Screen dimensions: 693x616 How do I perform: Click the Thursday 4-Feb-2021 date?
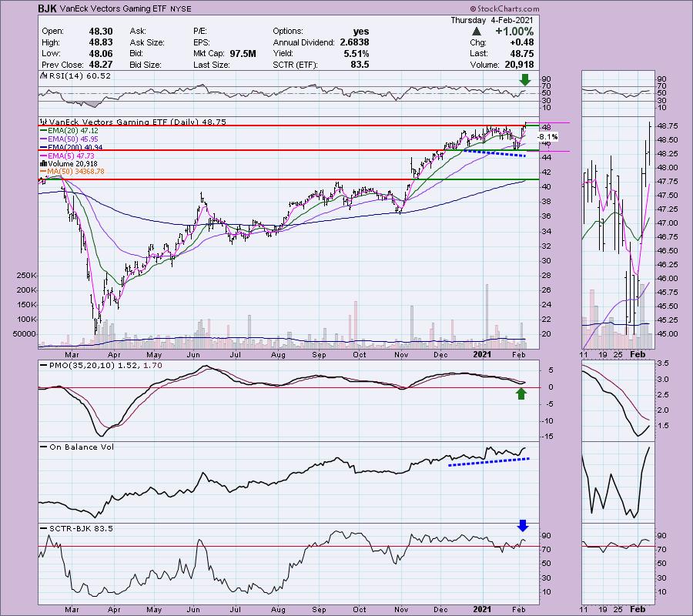point(491,20)
